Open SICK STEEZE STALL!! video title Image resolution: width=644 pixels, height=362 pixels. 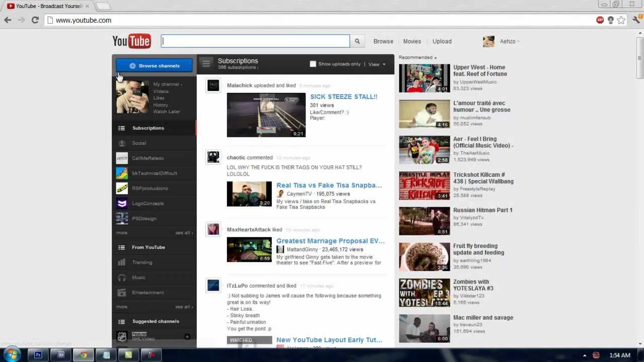point(344,97)
